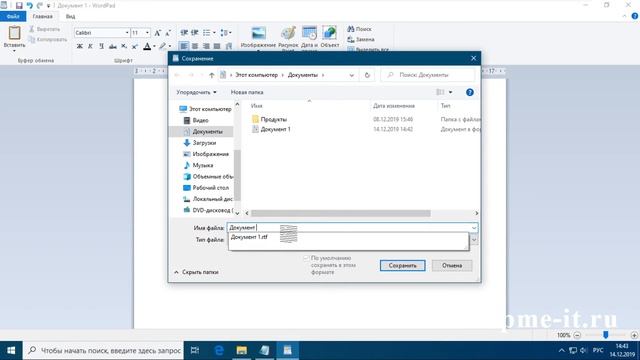This screenshot has width=640, height=360.
Task: Align text left in WordPad ribbon
Action: pos(184,47)
